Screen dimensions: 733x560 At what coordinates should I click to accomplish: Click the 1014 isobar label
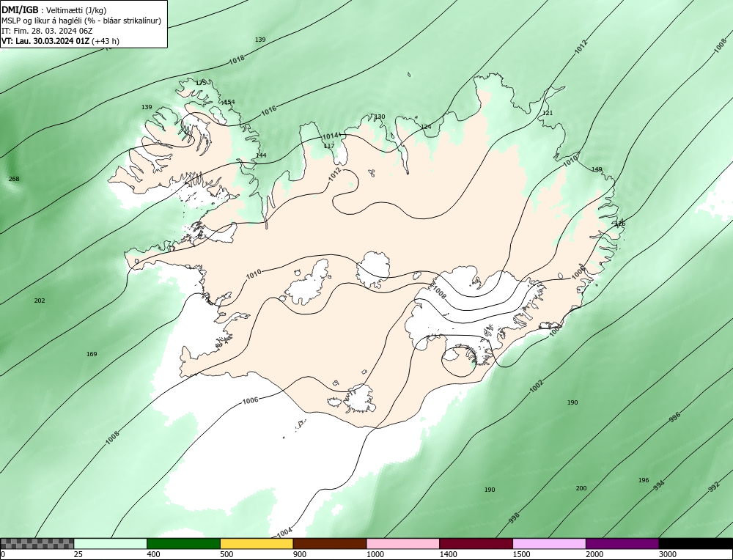(x=330, y=136)
